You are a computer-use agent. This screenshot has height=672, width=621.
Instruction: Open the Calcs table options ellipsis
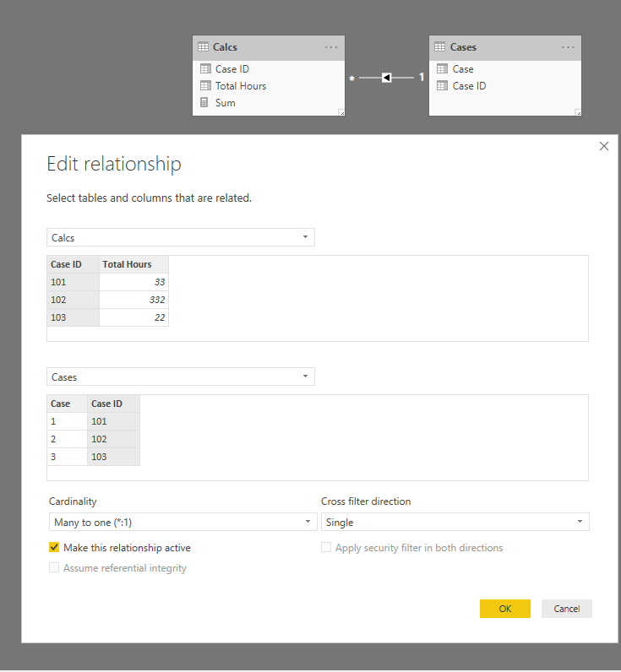[x=330, y=47]
